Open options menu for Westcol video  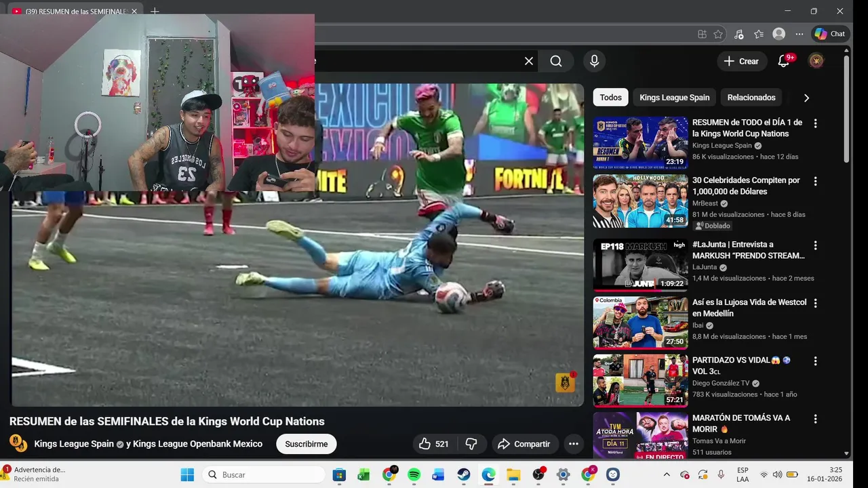815,304
